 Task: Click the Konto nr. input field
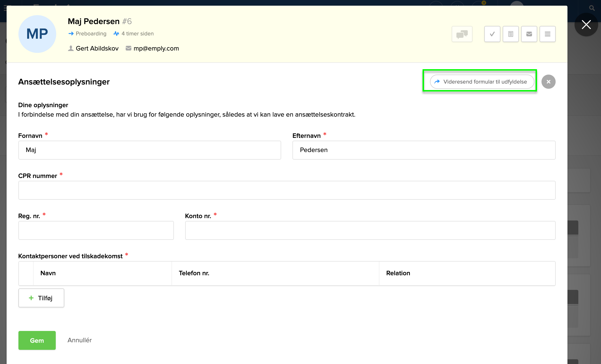(x=370, y=230)
